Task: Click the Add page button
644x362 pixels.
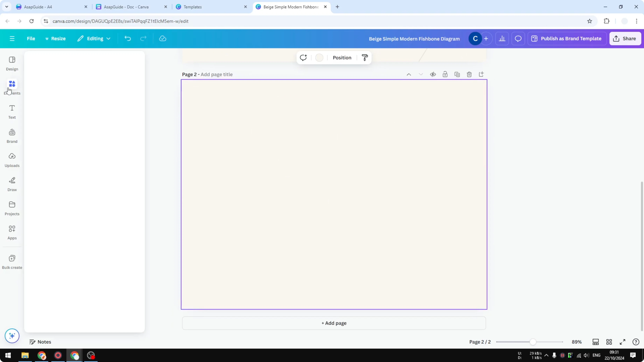Action: point(334,323)
